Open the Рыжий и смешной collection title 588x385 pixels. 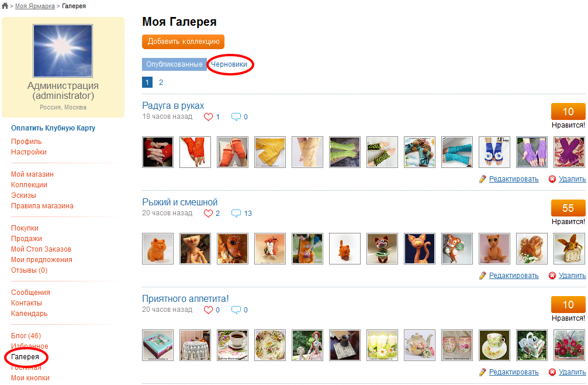pos(179,202)
